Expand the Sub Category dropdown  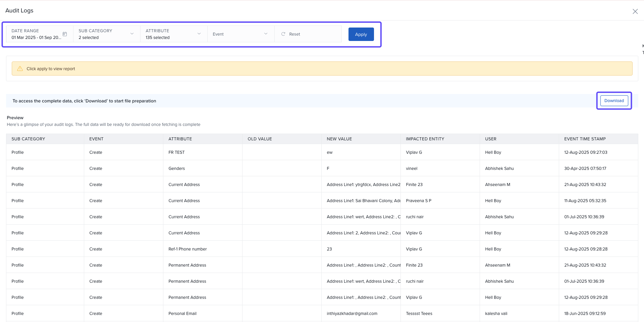tap(132, 34)
